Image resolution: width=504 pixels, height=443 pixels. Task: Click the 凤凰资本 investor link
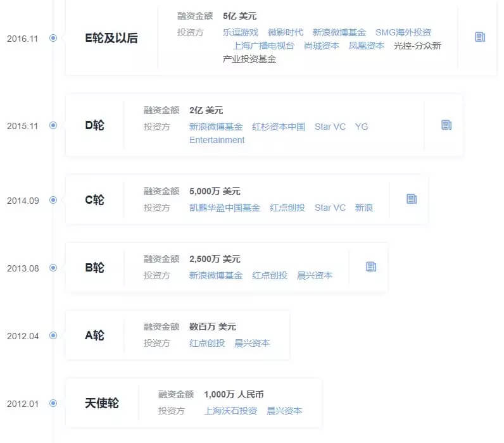click(366, 46)
